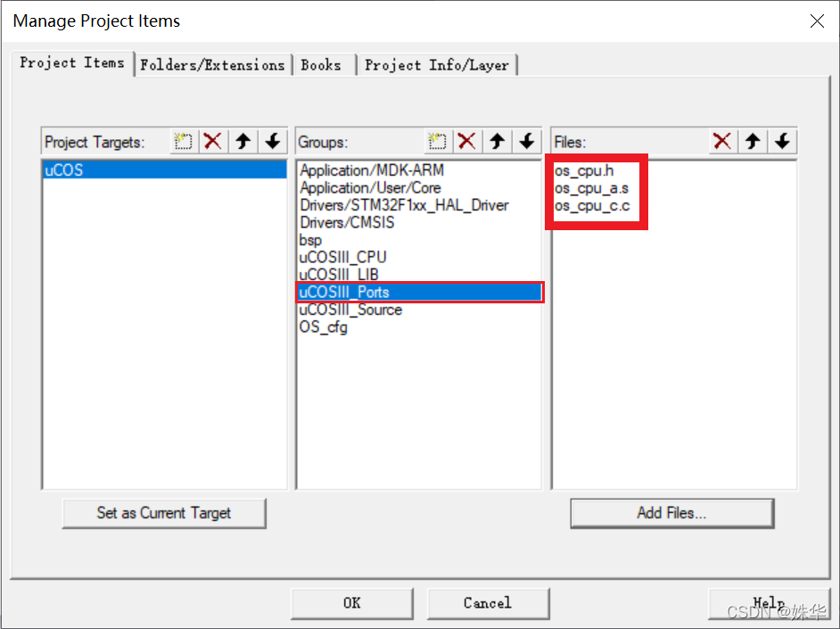Open Help for this dialog
840x629 pixels.
(769, 603)
